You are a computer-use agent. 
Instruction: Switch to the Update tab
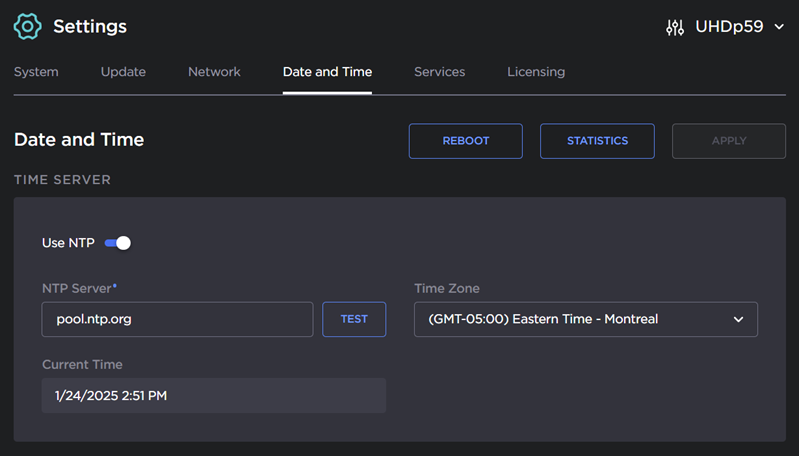pos(123,72)
